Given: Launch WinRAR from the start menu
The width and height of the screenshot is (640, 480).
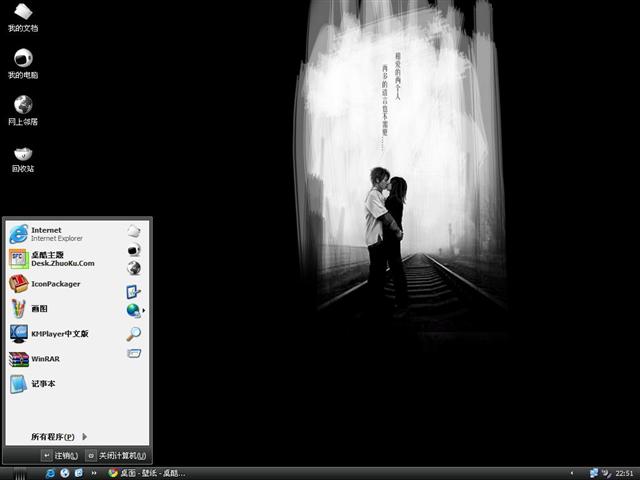Looking at the screenshot, I should tap(45, 359).
